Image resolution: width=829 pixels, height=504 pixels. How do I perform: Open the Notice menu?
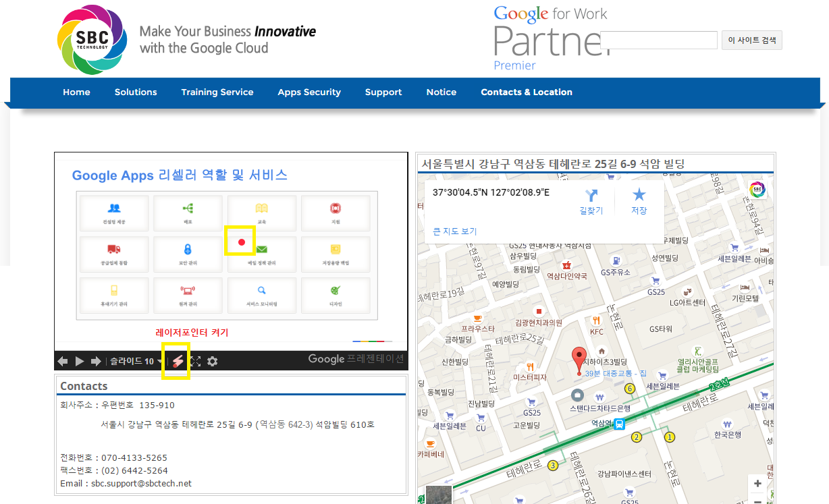[x=442, y=92]
